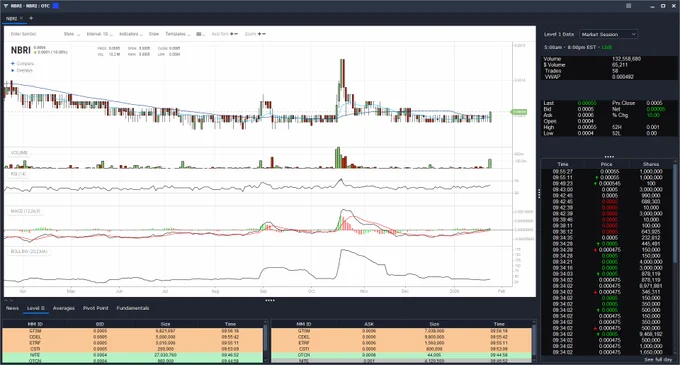The width and height of the screenshot is (680, 365).
Task: Click the horizontal splitter dots below chart
Action: 270,300
